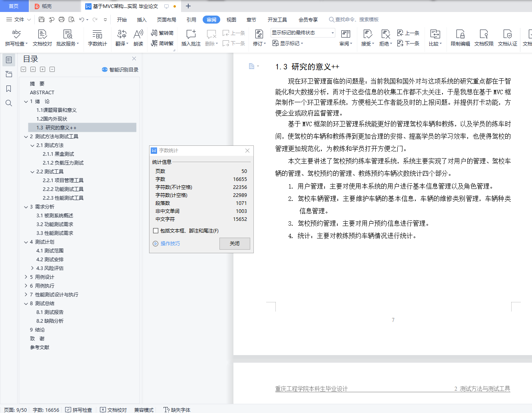This screenshot has height=413, width=532.
Task: Expand the '5 用例设计' outline node
Action: click(26, 277)
